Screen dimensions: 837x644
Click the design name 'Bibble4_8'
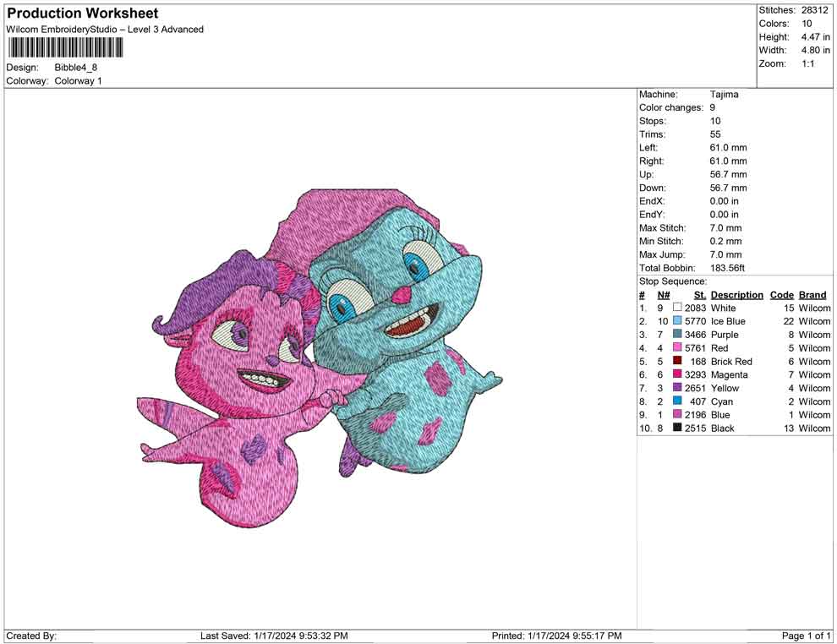pyautogui.click(x=76, y=68)
